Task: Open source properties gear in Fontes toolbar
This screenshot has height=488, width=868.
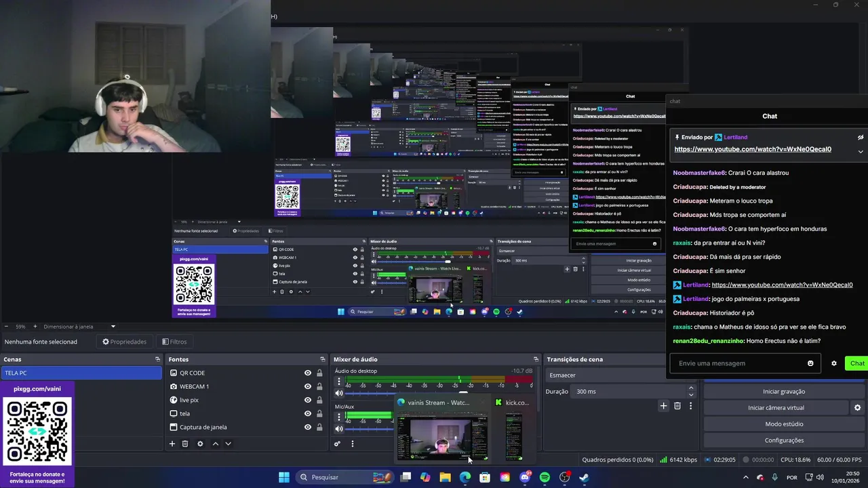Action: pos(200,444)
